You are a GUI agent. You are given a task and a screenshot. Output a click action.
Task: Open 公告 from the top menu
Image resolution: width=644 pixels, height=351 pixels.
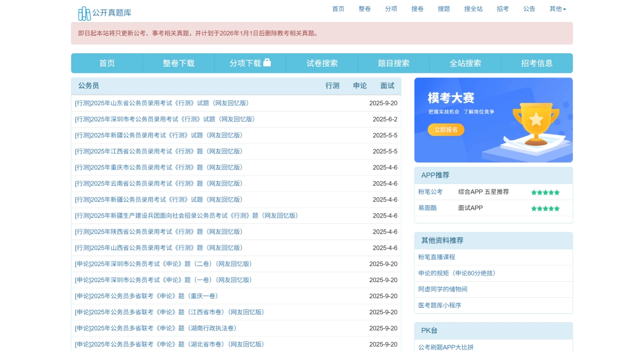click(x=529, y=9)
